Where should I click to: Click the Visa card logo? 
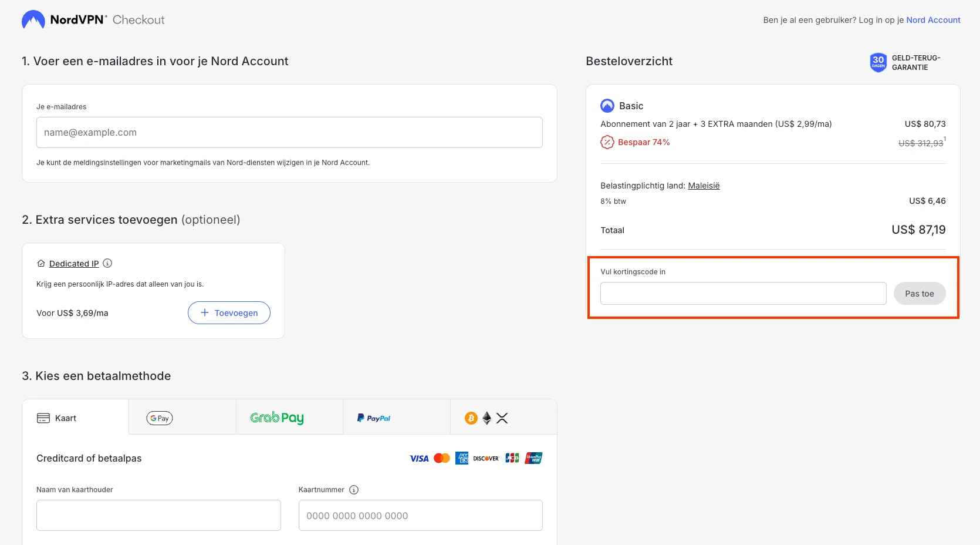pyautogui.click(x=419, y=458)
